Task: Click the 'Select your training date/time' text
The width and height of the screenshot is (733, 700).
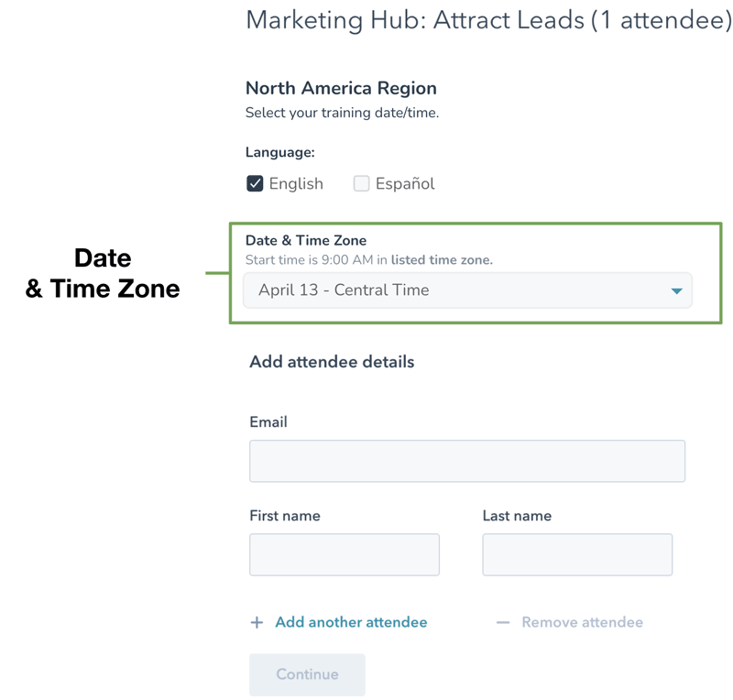Action: coord(342,114)
